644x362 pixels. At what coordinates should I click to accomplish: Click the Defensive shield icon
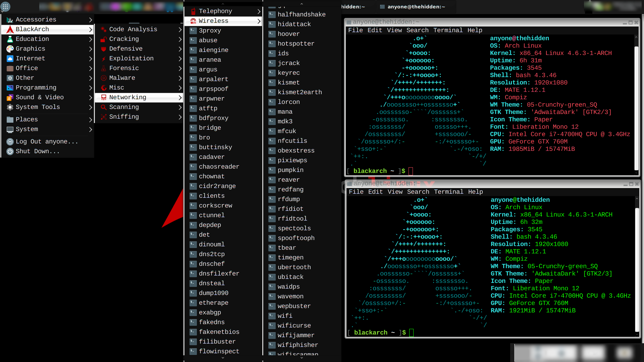coord(104,49)
